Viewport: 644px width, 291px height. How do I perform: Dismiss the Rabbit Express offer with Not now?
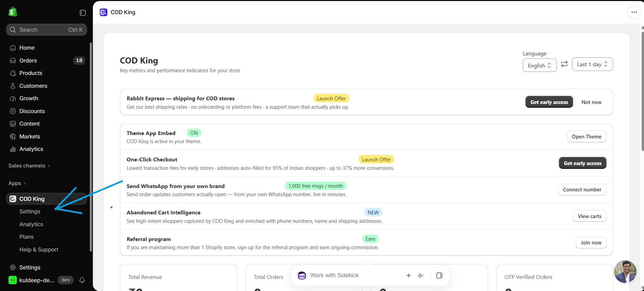point(591,102)
